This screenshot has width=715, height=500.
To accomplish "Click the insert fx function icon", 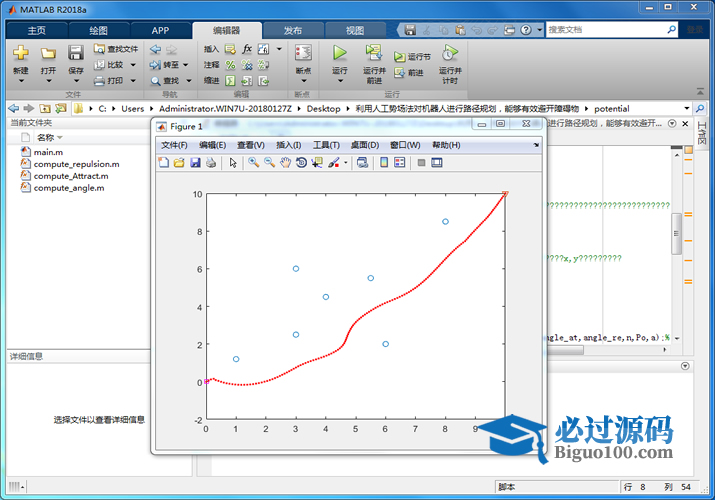I will coord(247,49).
